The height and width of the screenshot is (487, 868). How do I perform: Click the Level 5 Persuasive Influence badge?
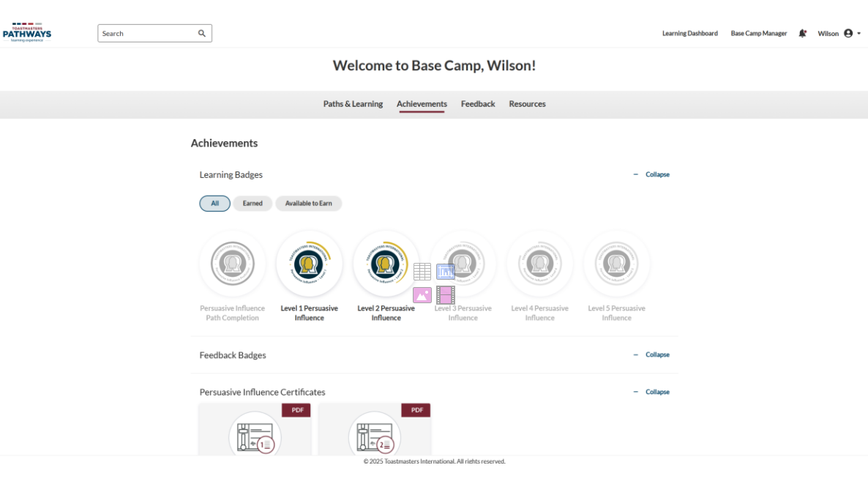tap(616, 264)
